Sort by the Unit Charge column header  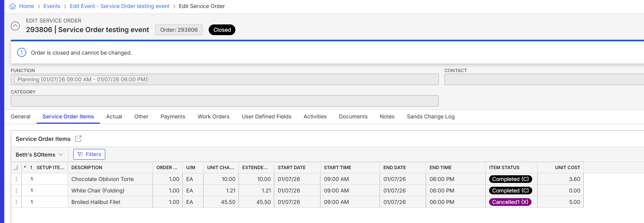click(221, 168)
